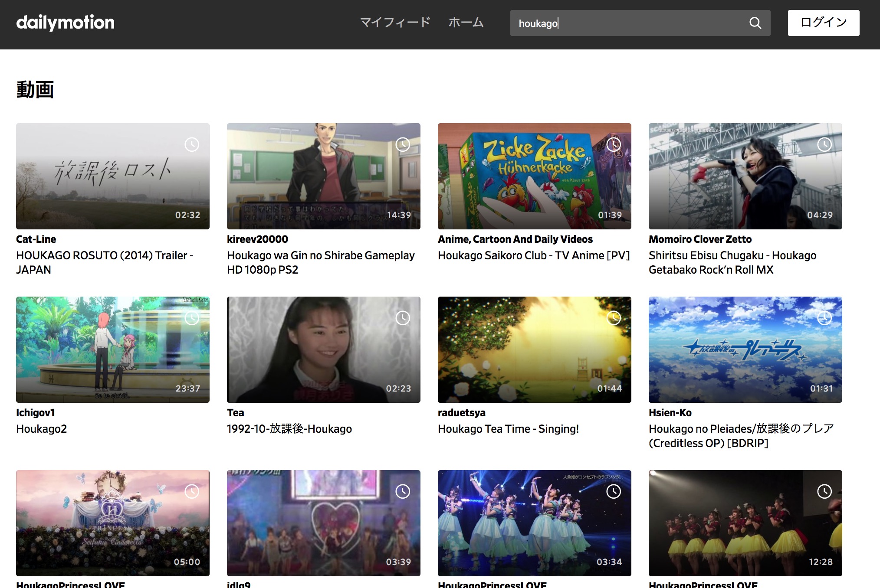Open the Tea channel link
This screenshot has height=588, width=880.
(x=236, y=413)
